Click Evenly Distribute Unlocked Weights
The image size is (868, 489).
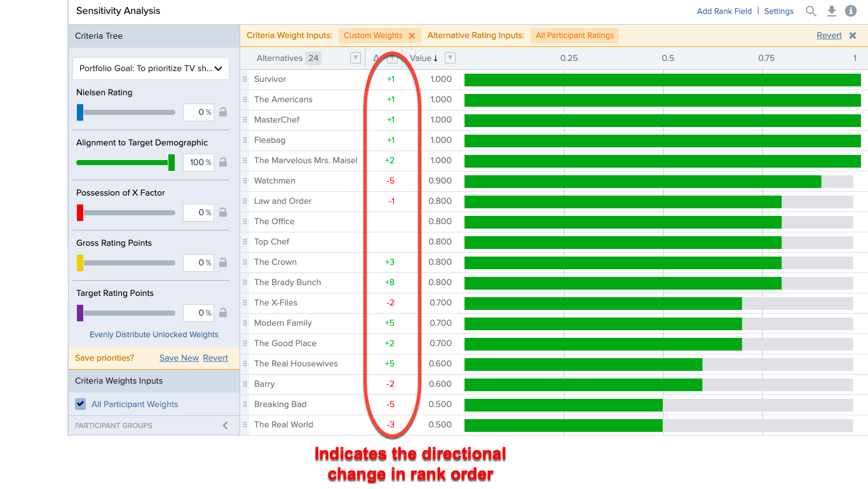click(154, 335)
